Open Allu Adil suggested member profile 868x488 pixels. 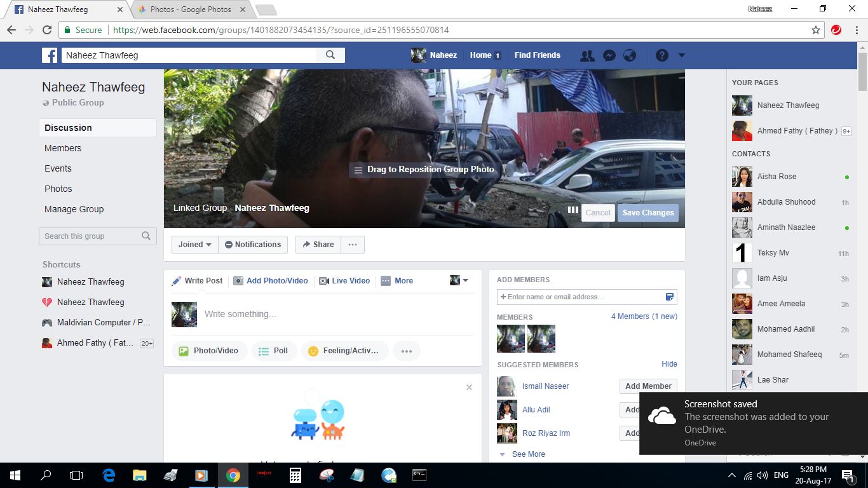[x=536, y=410]
